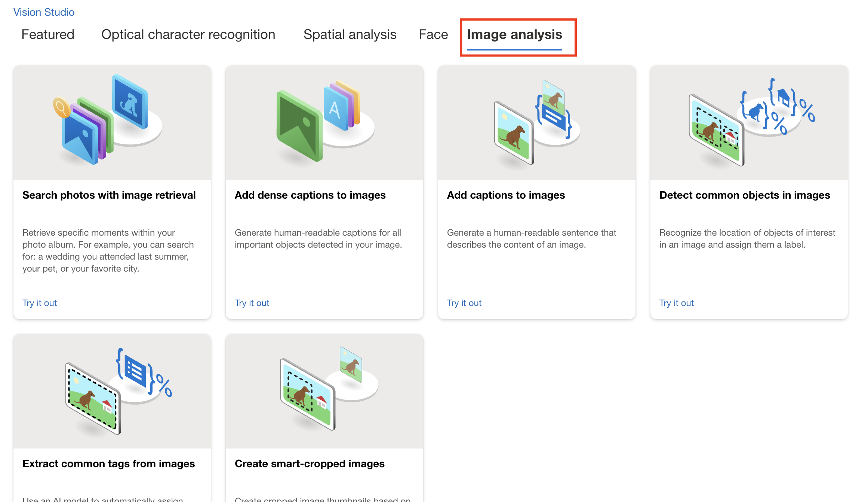Open the Vision Studio breadcrumb link
Image resolution: width=868 pixels, height=502 pixels.
(x=44, y=12)
